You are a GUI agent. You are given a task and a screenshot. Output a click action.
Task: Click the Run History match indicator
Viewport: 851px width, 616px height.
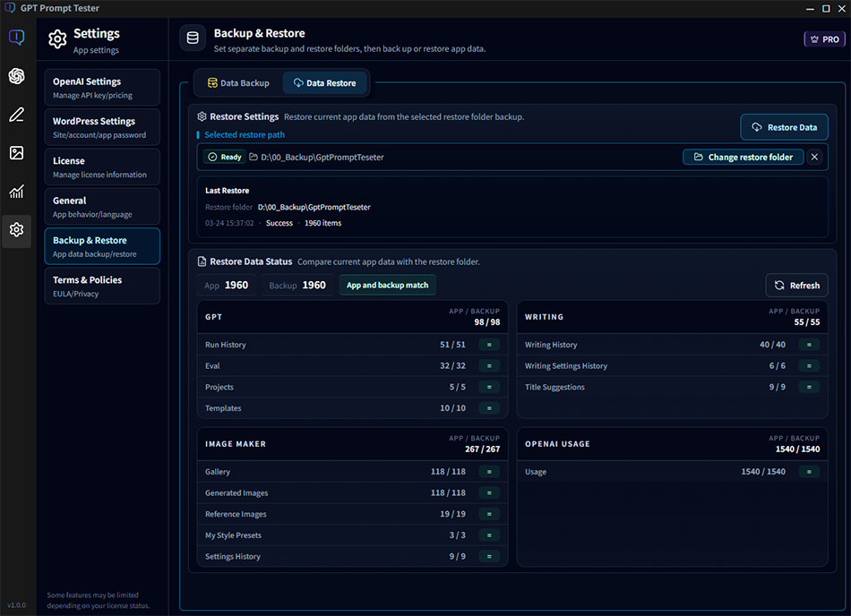pyautogui.click(x=489, y=345)
